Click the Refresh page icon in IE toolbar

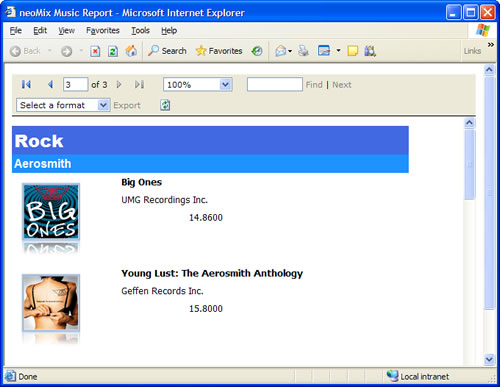pyautogui.click(x=113, y=51)
